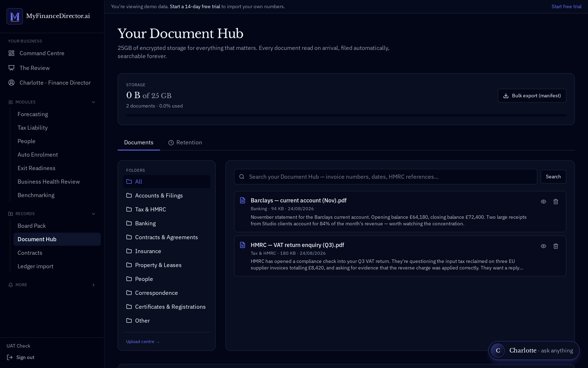The image size is (588, 368).
Task: Select People folder in Folders list
Action: coord(166,279)
